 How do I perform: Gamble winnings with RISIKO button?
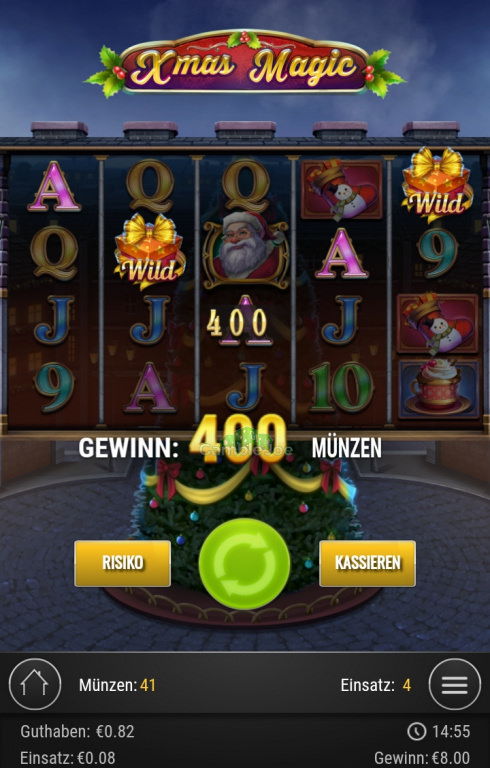(122, 563)
